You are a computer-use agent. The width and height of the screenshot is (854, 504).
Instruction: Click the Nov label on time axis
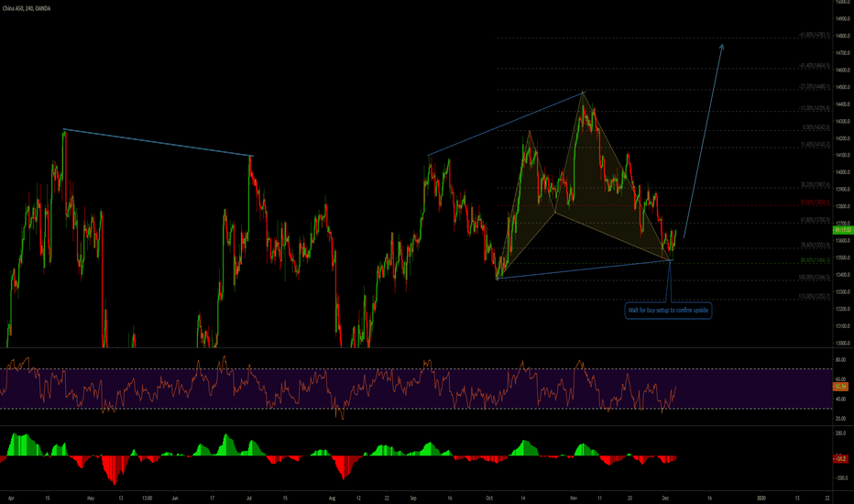[573, 498]
